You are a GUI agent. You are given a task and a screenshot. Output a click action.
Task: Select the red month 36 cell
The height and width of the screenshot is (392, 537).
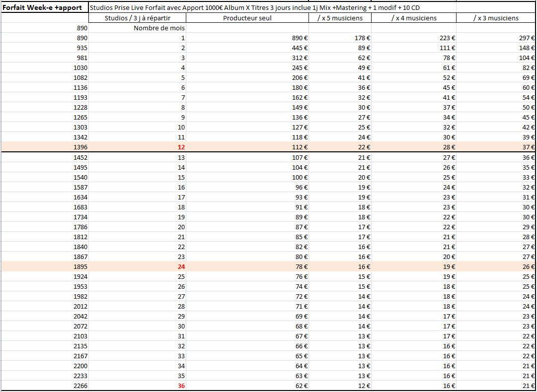tap(181, 386)
